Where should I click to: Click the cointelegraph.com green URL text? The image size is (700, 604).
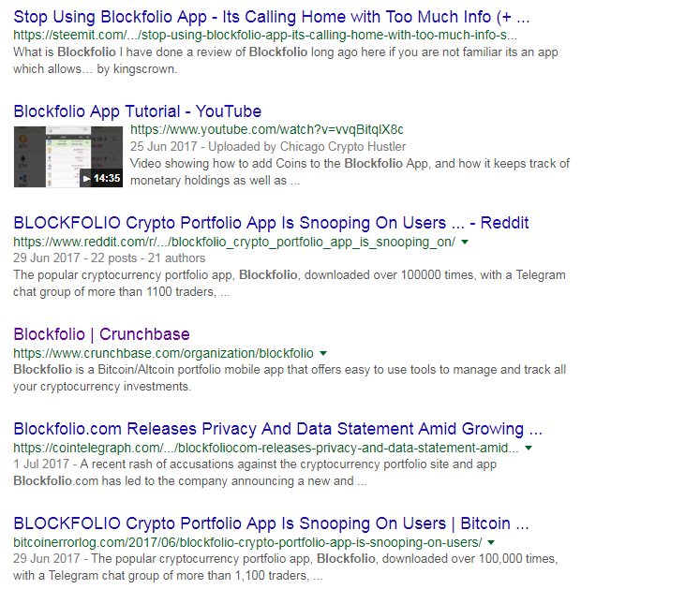point(266,448)
